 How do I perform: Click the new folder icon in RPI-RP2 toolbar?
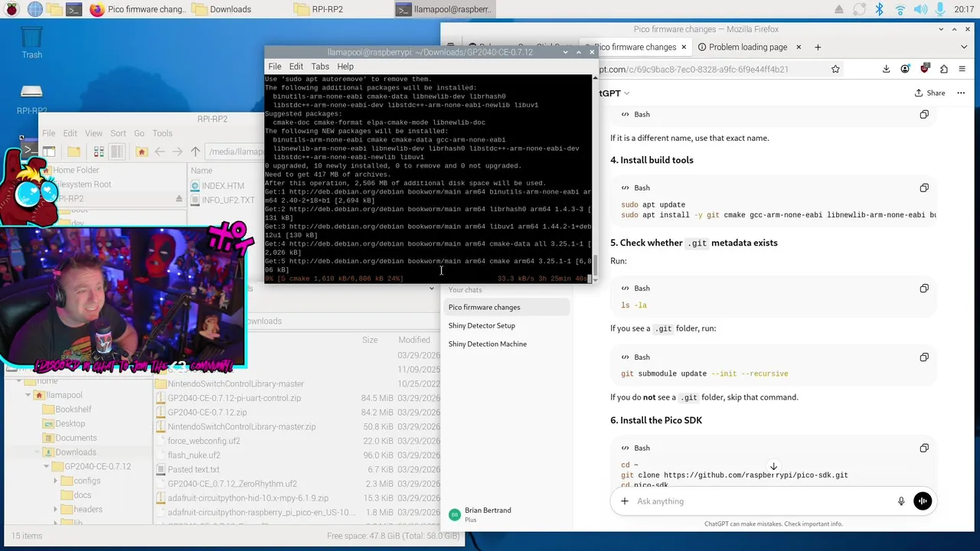[x=73, y=152]
